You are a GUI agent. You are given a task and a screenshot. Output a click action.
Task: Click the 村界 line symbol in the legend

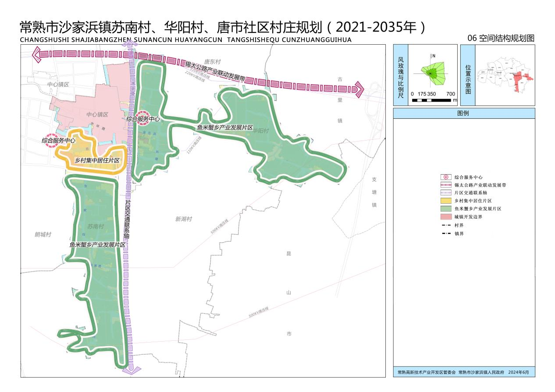click(x=446, y=225)
